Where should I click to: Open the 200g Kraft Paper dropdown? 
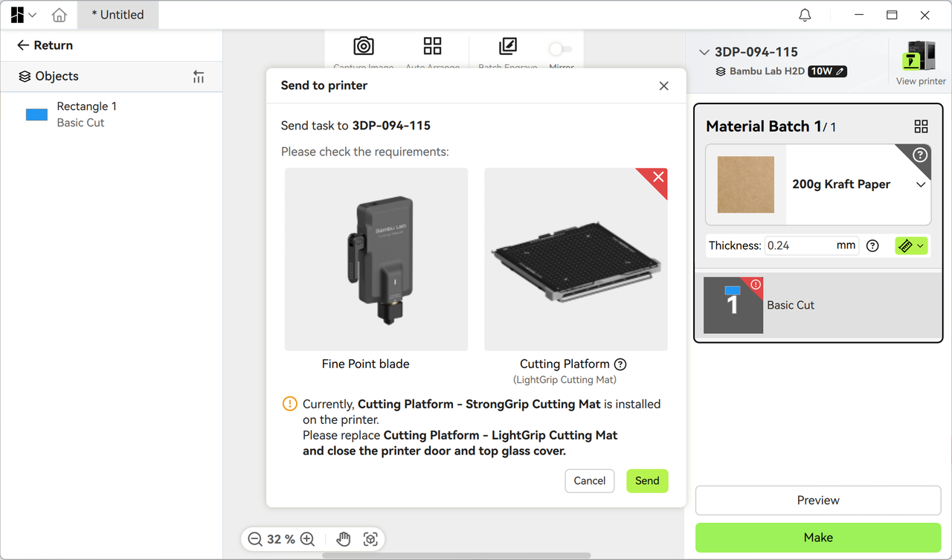[921, 184]
